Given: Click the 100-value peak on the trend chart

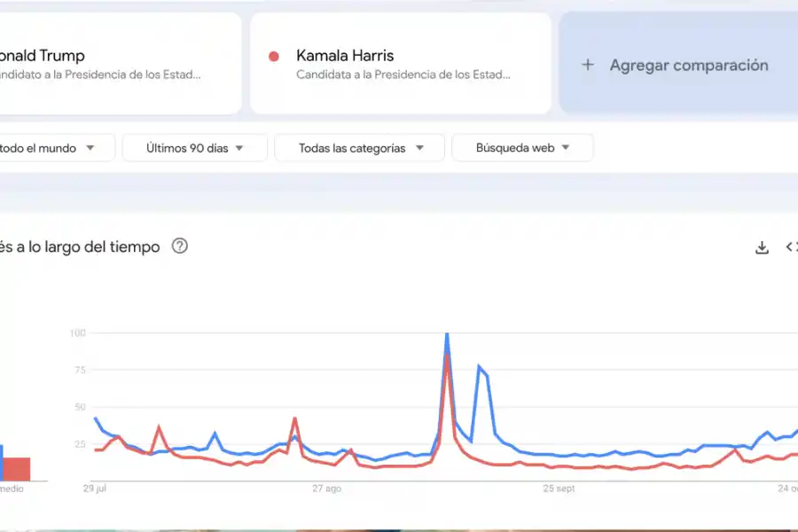Looking at the screenshot, I should tap(448, 334).
